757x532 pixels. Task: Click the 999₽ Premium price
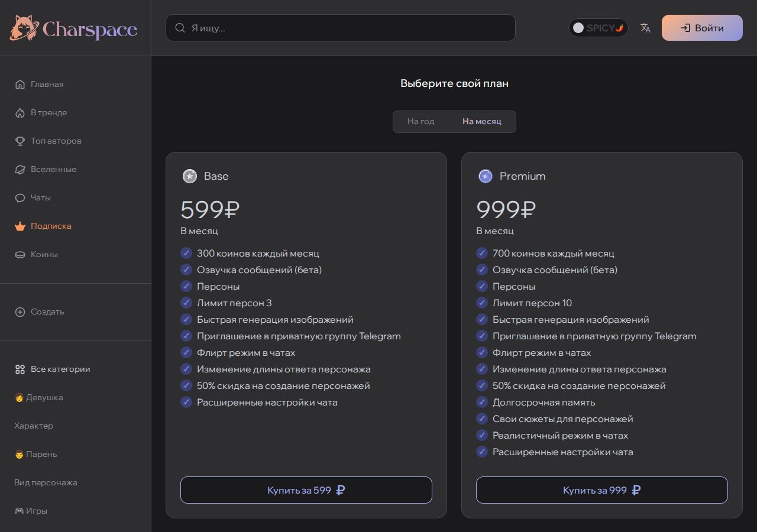(x=506, y=210)
